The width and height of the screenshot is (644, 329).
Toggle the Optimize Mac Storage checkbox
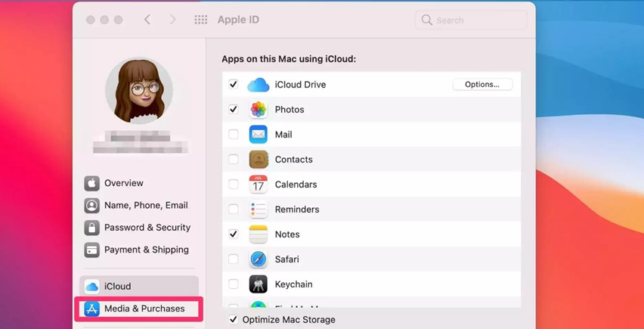(234, 320)
